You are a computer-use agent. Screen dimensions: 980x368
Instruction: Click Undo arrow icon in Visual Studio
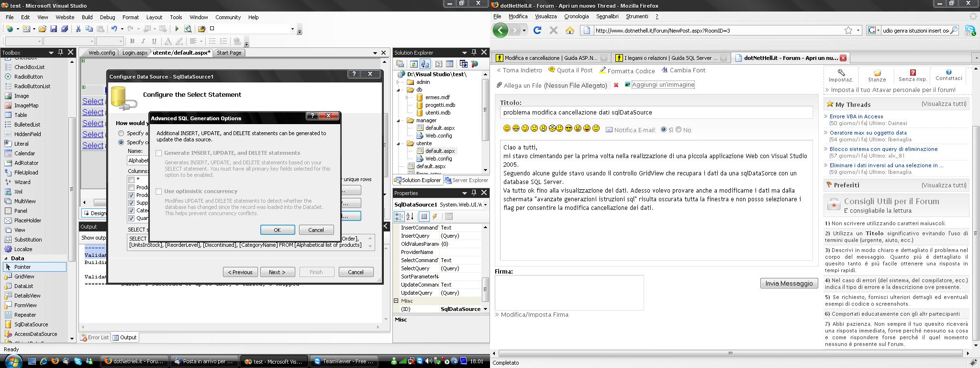(114, 29)
